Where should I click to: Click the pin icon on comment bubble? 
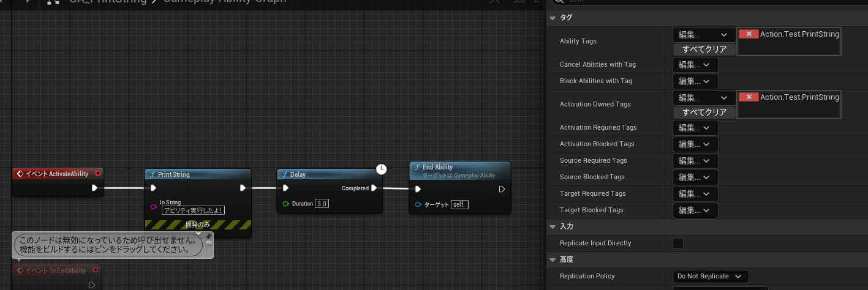point(208,237)
